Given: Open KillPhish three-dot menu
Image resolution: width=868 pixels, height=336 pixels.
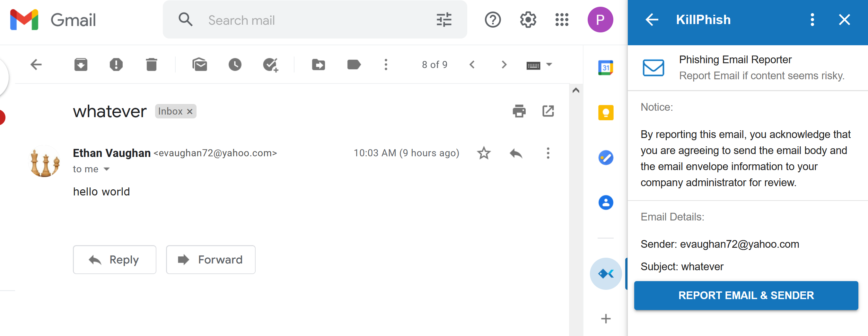Looking at the screenshot, I should coord(812,20).
